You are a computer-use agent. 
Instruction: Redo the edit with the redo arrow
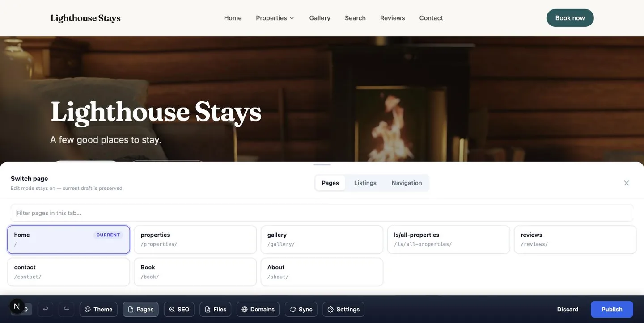66,309
